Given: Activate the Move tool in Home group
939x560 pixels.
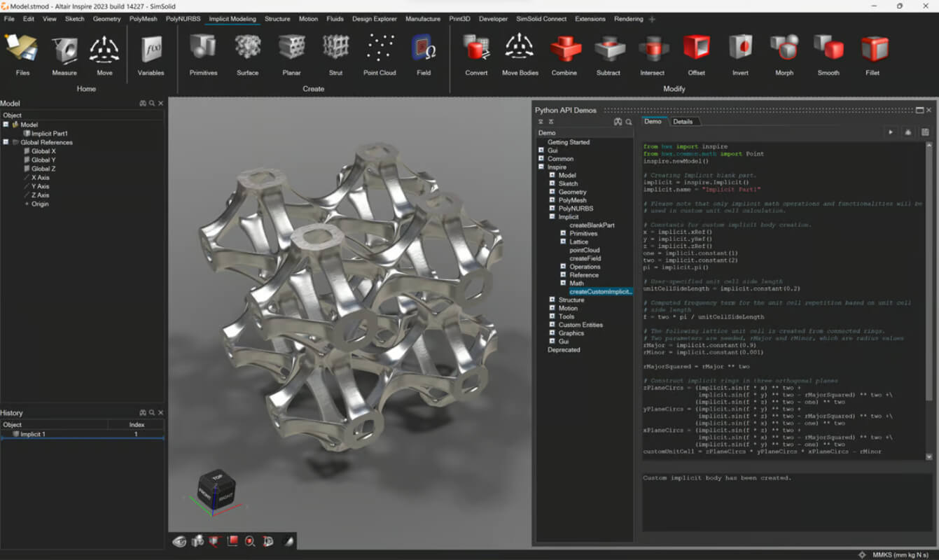Looking at the screenshot, I should (104, 55).
